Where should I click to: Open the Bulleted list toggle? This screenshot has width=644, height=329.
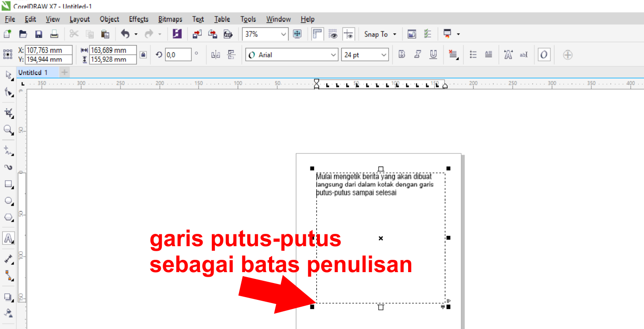coord(473,54)
